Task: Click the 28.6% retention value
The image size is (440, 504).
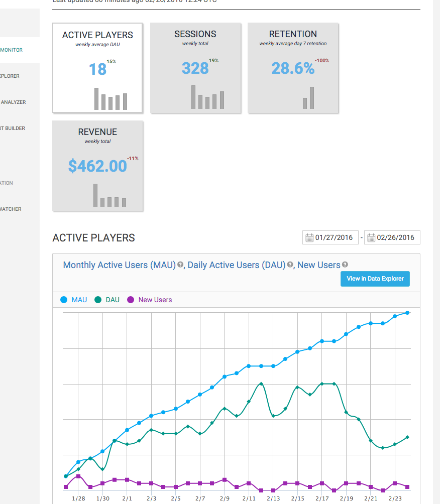Action: (x=293, y=68)
